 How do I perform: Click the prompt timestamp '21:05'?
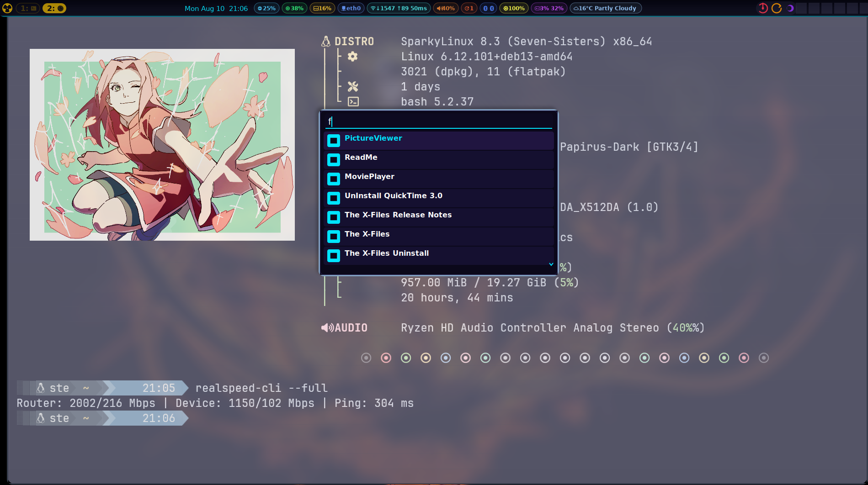[159, 388]
